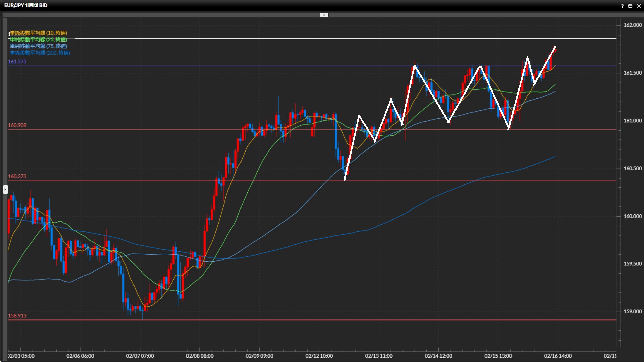Select the 10-period simple moving average label
Image resolution: width=644 pixels, height=362 pixels.
(39, 33)
